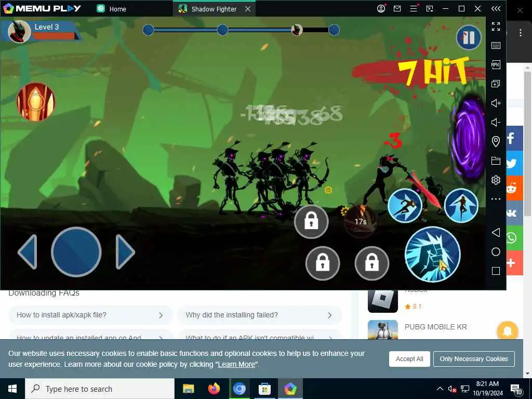This screenshot has height=399, width=532.
Task: Open the Learn More cookie policy link
Action: point(236,364)
